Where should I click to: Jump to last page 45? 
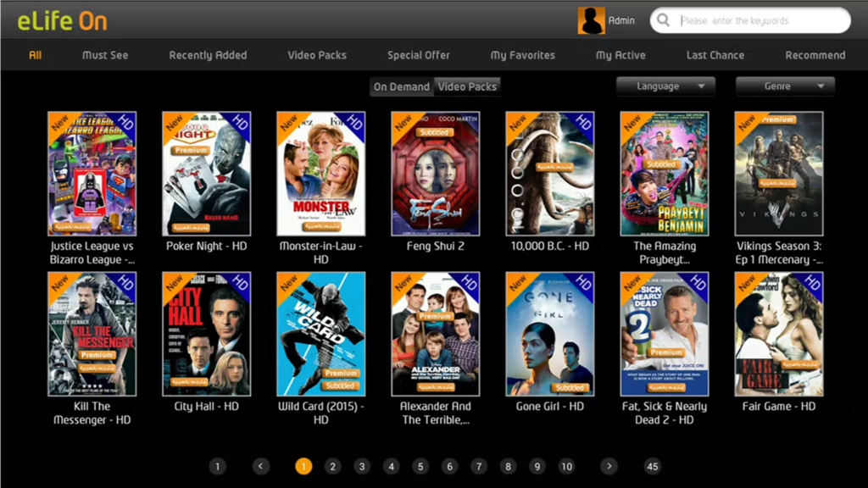[x=653, y=467]
